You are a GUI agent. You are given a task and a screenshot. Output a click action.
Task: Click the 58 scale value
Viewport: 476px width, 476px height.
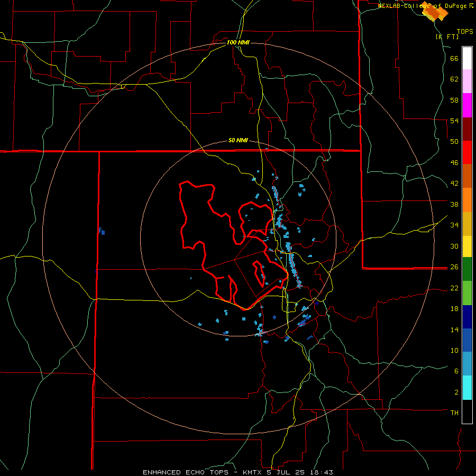[454, 100]
